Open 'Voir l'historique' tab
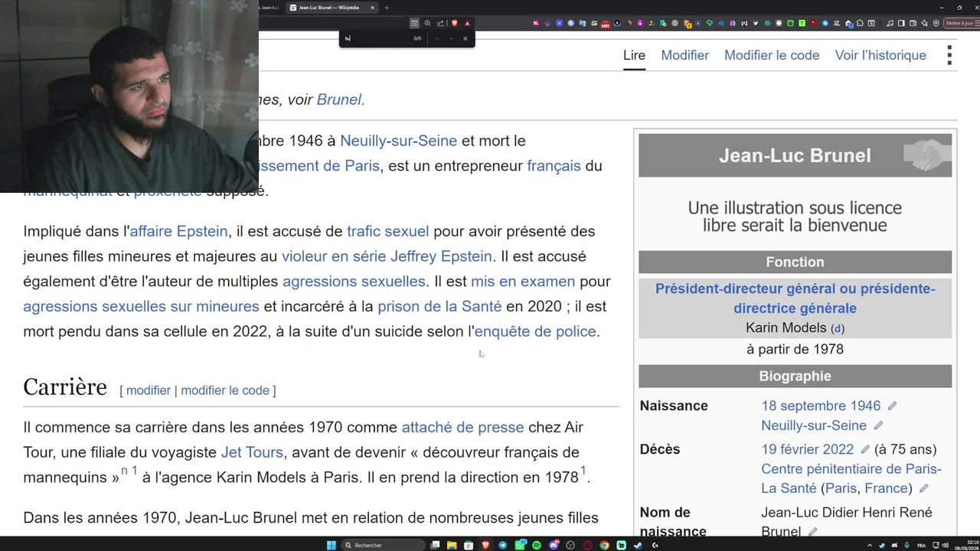This screenshot has width=980, height=551. [880, 55]
